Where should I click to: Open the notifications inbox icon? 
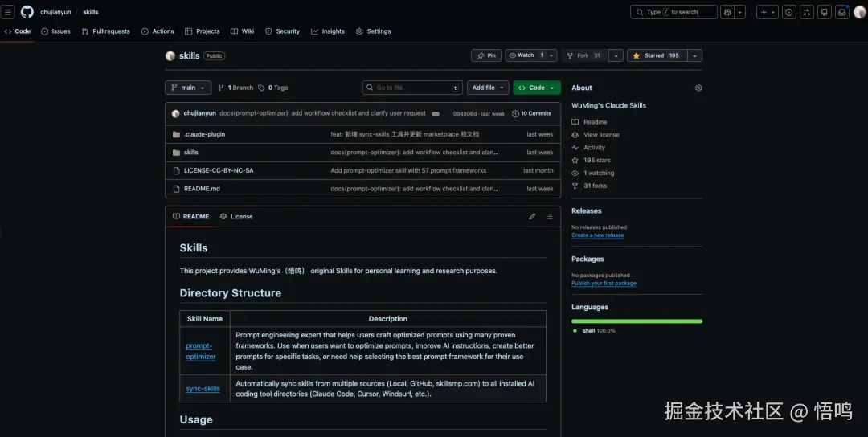pos(842,12)
